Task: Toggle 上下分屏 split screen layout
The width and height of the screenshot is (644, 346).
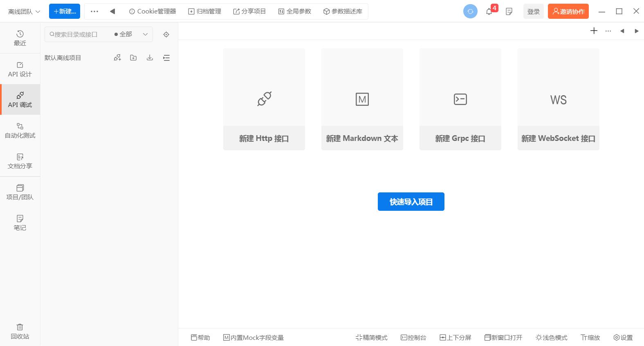Action: coord(455,337)
